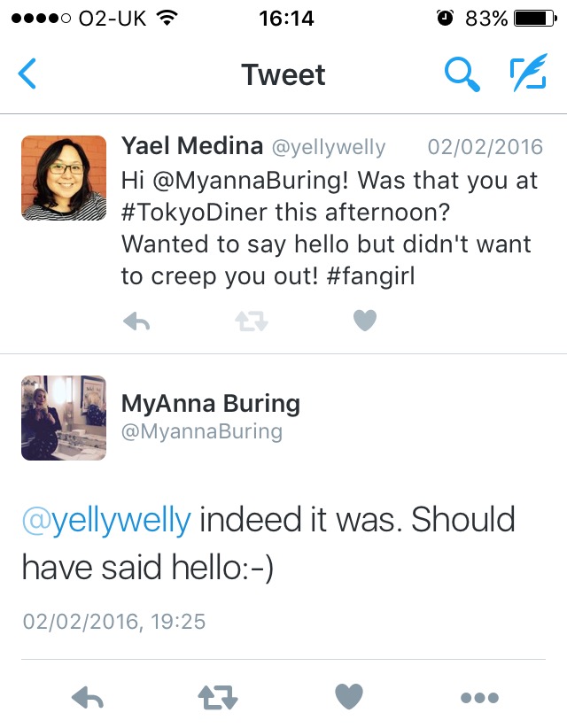
Task: Retweet Yael Medina's tweet
Action: (251, 320)
